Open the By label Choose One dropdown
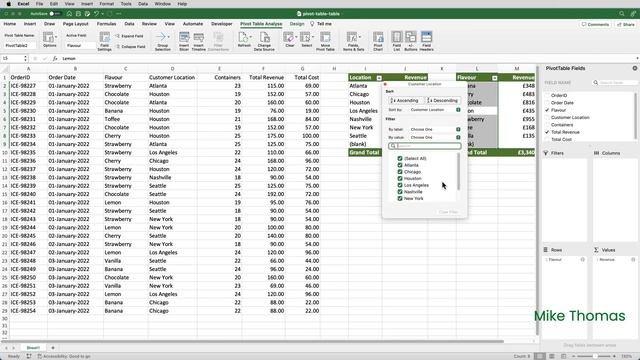Screen dimensions: 640x360 [x=435, y=129]
